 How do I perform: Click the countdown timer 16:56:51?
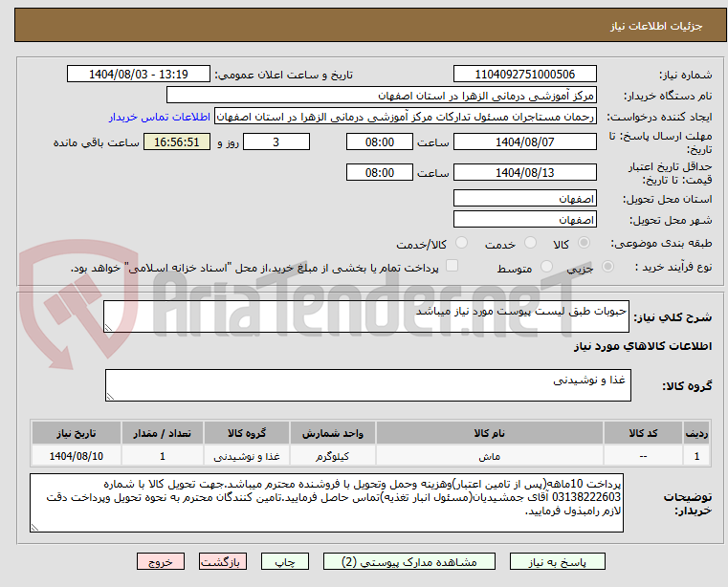click(177, 141)
